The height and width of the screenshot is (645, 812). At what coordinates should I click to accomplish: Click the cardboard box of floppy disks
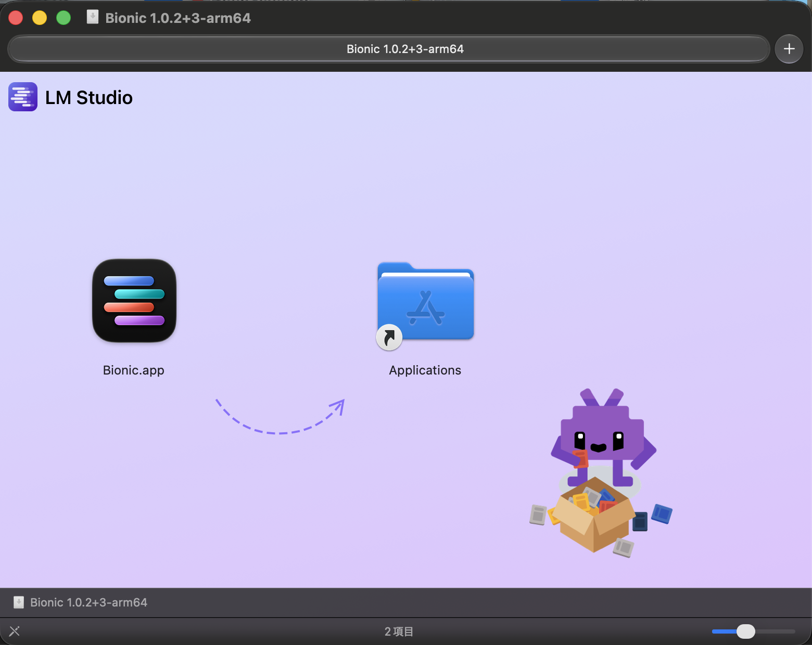(x=594, y=515)
